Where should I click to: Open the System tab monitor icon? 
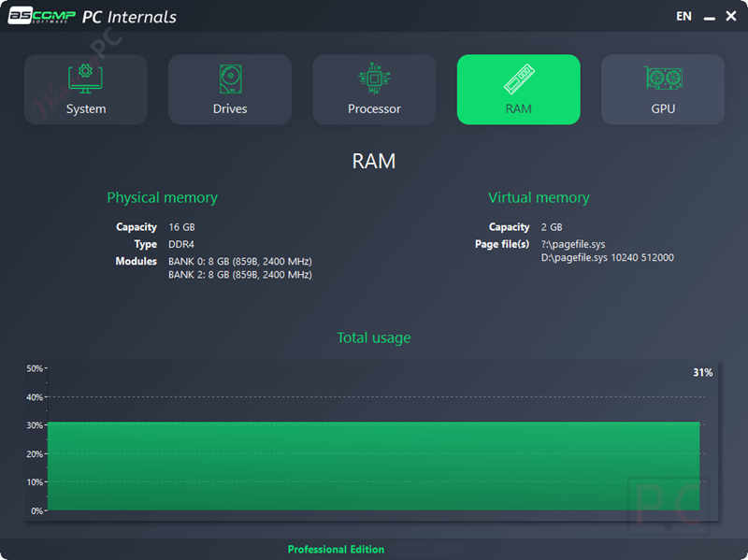coord(85,79)
